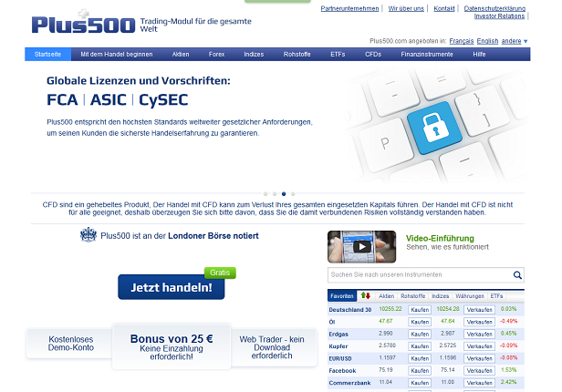This screenshot has width=562, height=392.
Task: Select the up/down arrows tab icon
Action: point(366,295)
